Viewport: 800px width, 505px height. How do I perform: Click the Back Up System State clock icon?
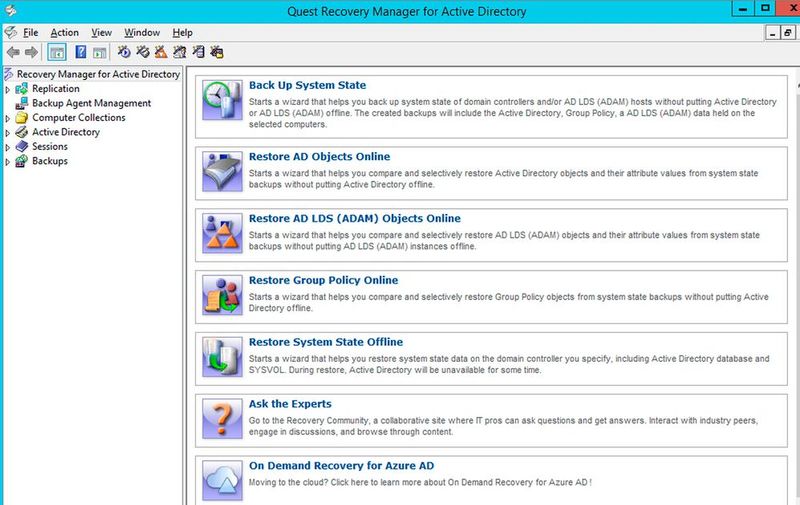222,100
